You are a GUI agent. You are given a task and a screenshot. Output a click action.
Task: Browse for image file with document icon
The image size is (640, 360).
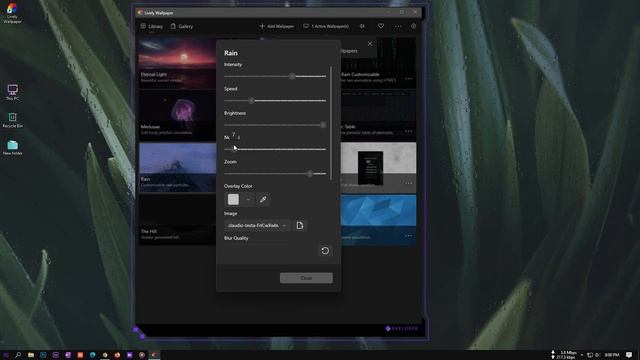tap(300, 225)
